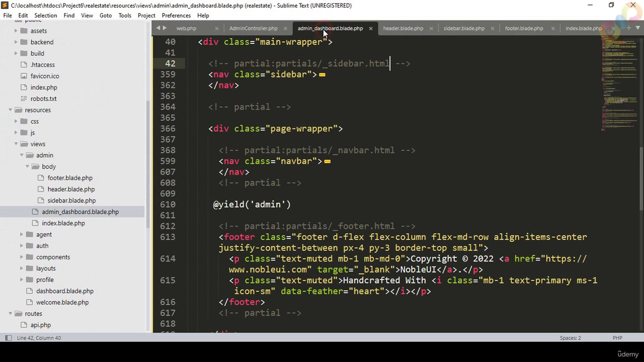The height and width of the screenshot is (362, 644).
Task: Open header.blade.php in the body folder
Action: click(x=71, y=189)
